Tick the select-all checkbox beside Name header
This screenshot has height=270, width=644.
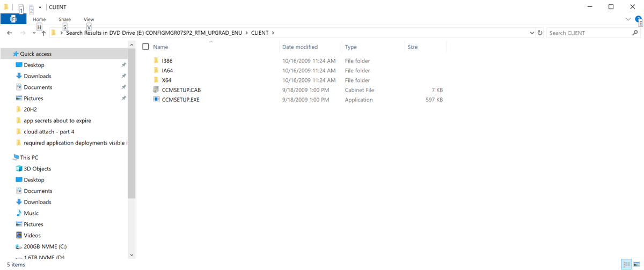tap(145, 47)
